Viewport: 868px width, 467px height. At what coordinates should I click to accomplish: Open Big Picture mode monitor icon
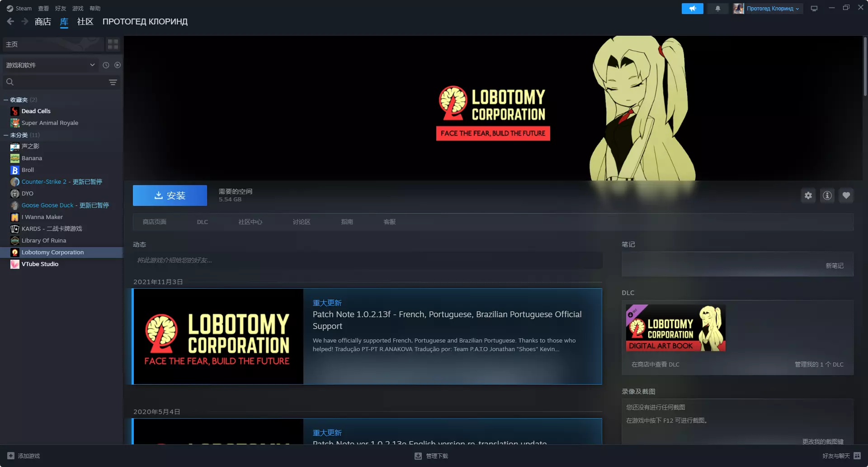click(814, 9)
